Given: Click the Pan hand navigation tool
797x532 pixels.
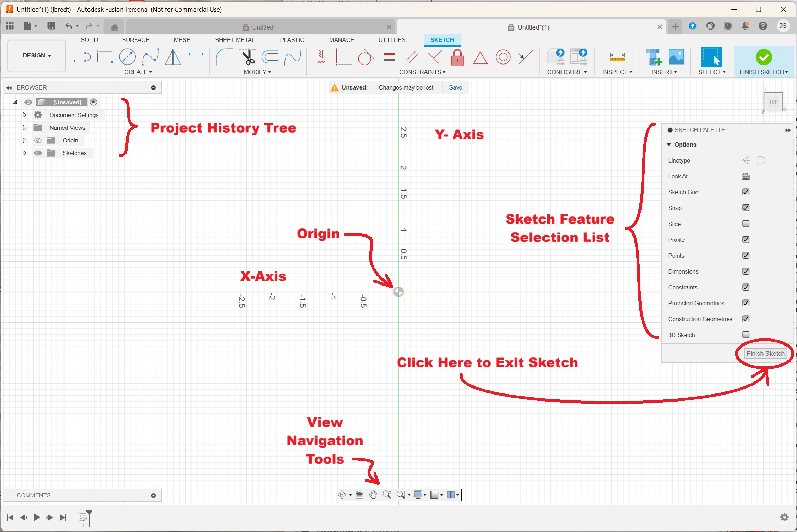Looking at the screenshot, I should coord(373,495).
